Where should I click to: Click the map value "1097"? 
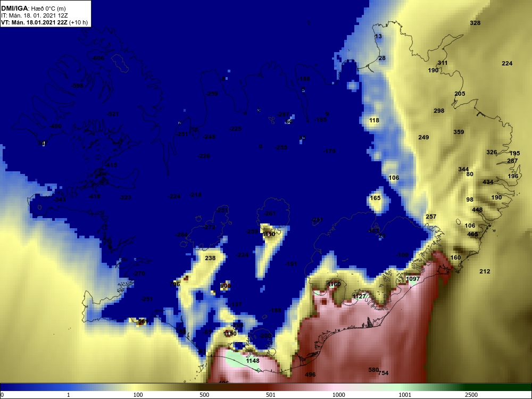(413, 279)
